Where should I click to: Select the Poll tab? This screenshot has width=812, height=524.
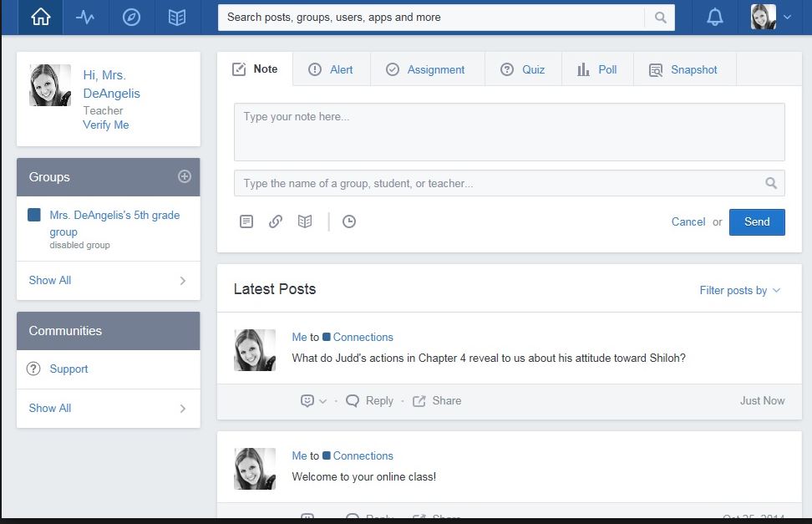(x=597, y=69)
